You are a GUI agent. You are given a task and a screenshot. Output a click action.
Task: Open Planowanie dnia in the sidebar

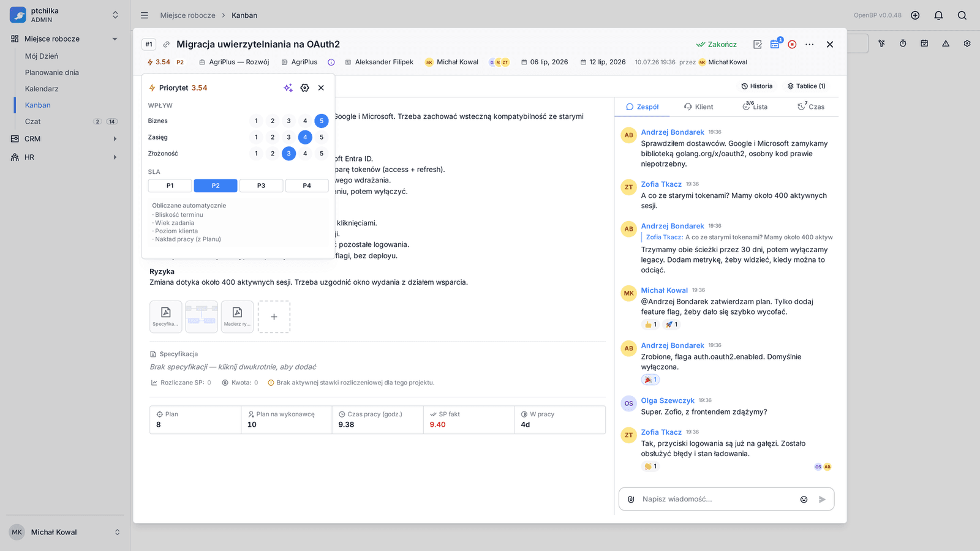(52, 72)
